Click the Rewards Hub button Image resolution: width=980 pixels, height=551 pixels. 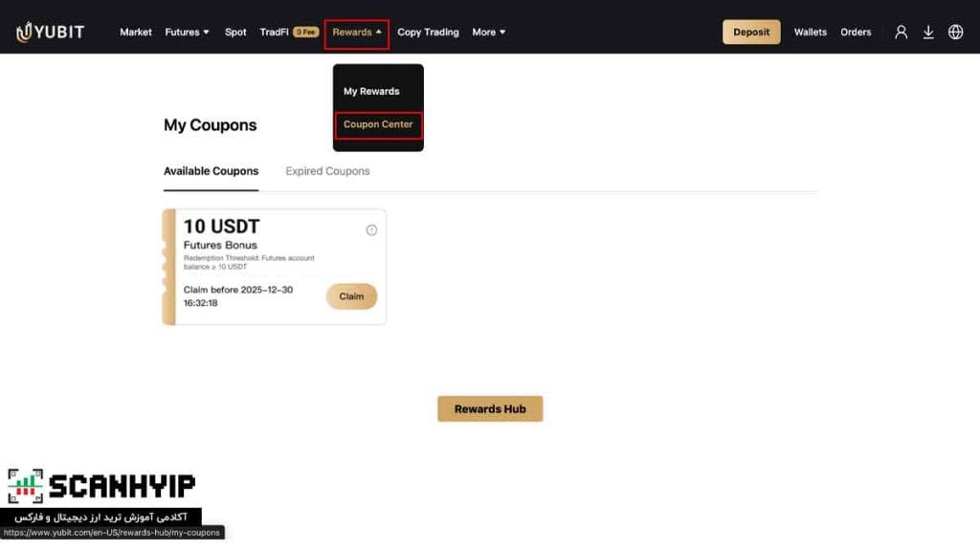point(490,408)
